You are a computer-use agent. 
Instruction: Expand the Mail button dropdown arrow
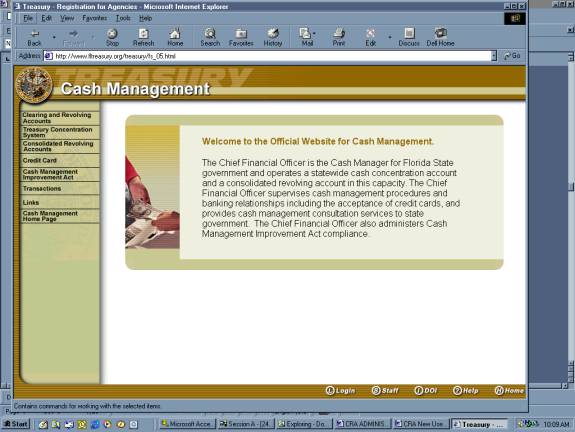pyautogui.click(x=314, y=34)
